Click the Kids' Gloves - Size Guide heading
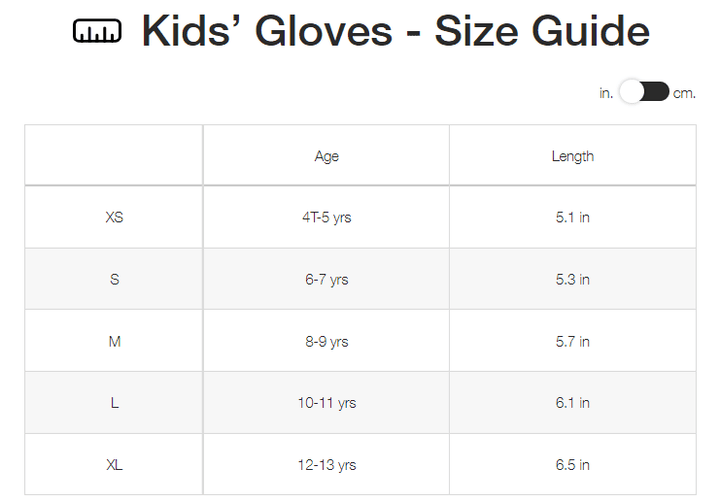The height and width of the screenshot is (502, 720). tap(395, 32)
